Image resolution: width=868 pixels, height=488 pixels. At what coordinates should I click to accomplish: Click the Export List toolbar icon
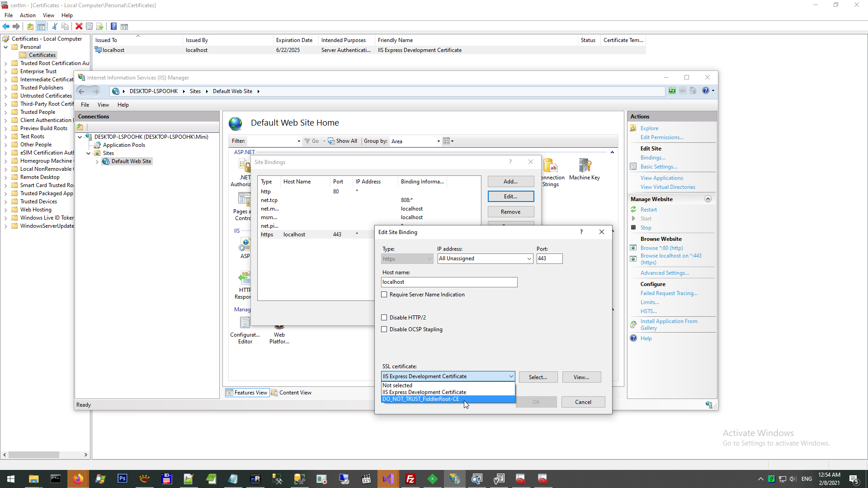[x=100, y=27]
